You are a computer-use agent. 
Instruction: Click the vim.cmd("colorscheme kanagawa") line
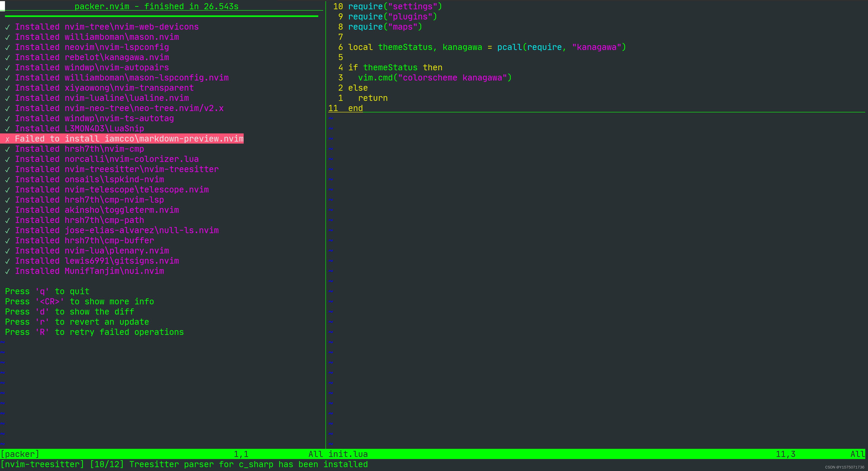(x=435, y=78)
